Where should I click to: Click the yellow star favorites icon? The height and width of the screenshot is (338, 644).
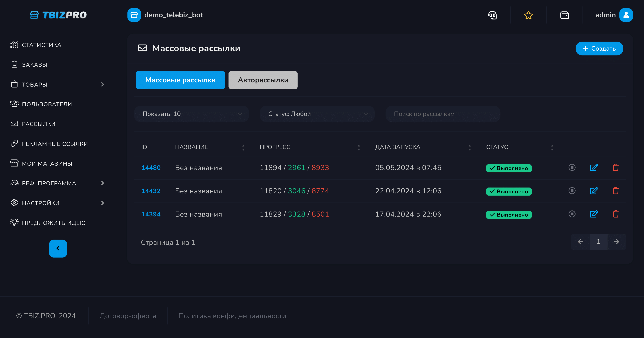pos(528,15)
